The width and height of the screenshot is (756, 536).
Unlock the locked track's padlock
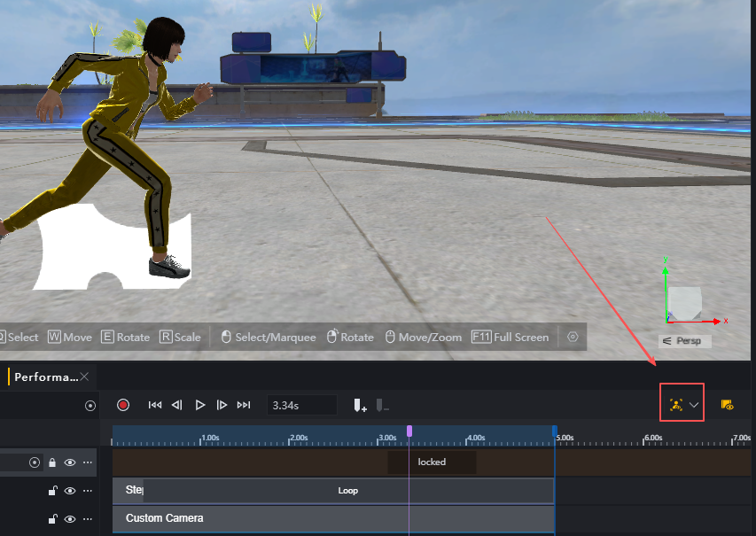52,462
